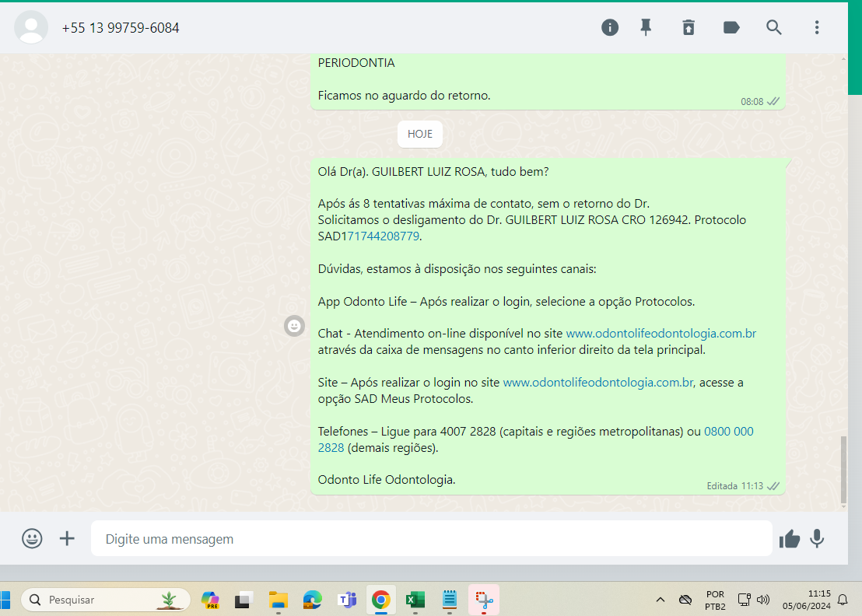862x616 pixels.
Task: Open contact +55 13 99759-6084 details
Action: coord(121,28)
